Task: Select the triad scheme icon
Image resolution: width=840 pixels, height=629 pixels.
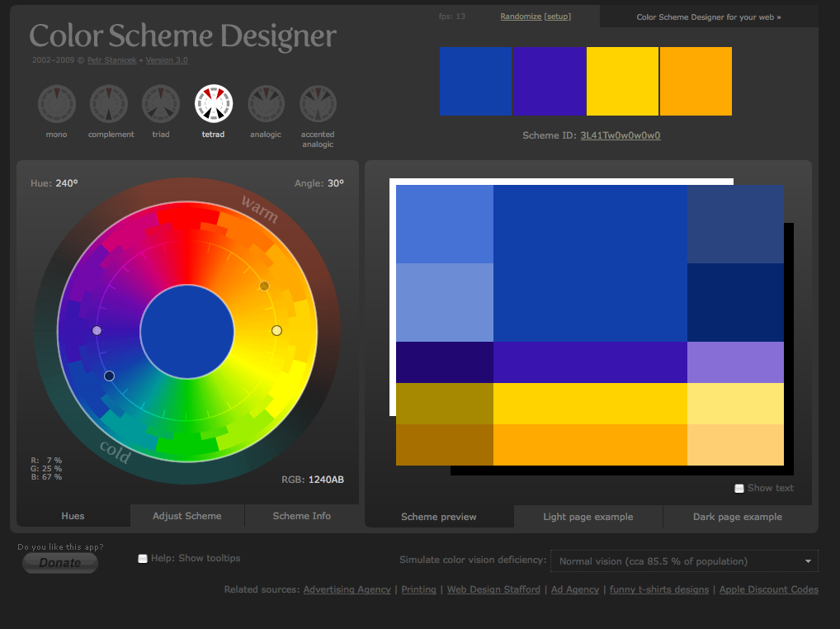Action: click(x=161, y=104)
